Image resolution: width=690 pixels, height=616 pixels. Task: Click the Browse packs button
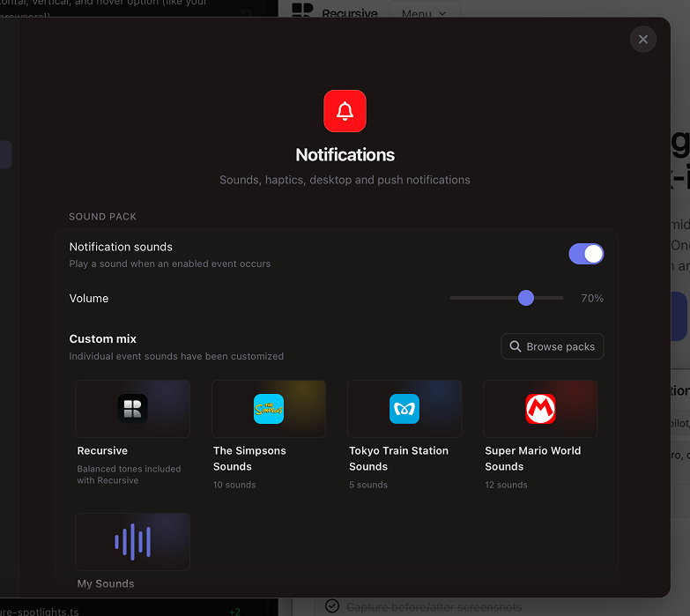coord(552,346)
